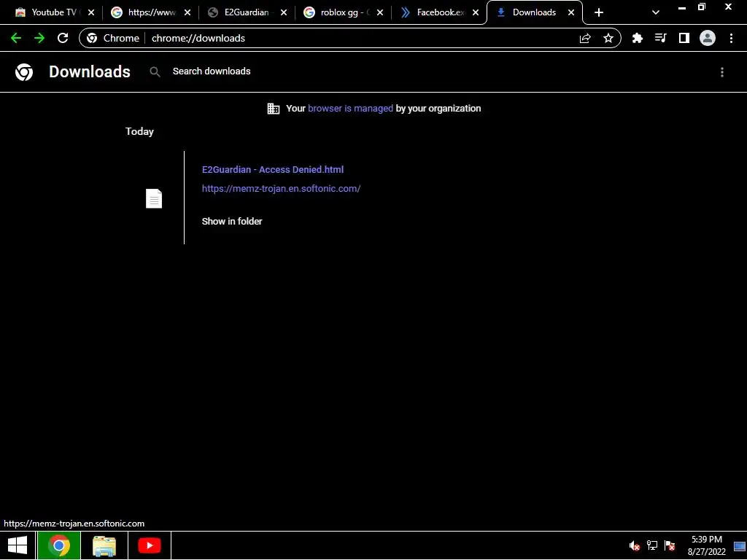
Task: Open the media control icon in toolbar
Action: (660, 38)
